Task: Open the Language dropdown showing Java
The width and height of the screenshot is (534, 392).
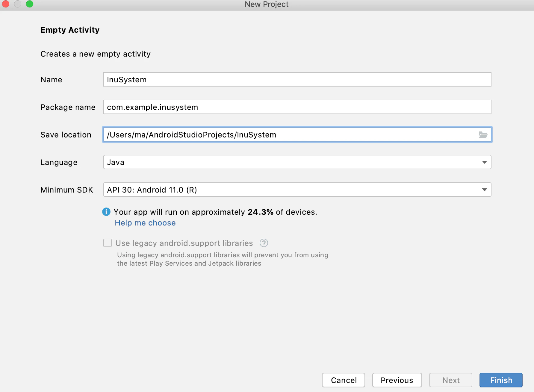Action: tap(297, 162)
